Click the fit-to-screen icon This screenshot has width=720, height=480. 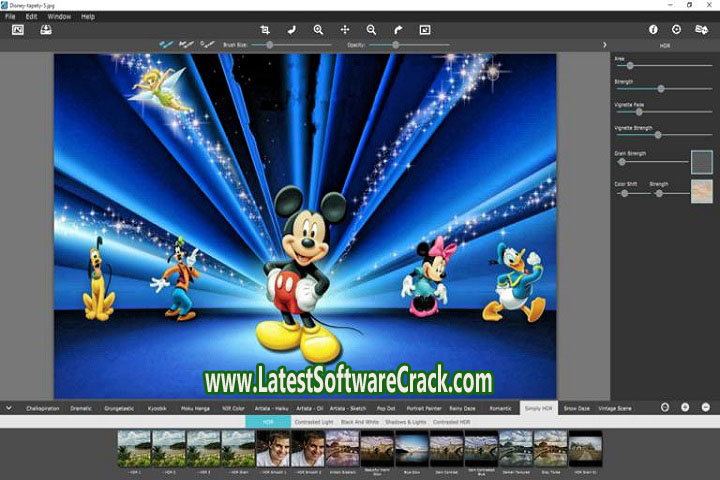(425, 30)
